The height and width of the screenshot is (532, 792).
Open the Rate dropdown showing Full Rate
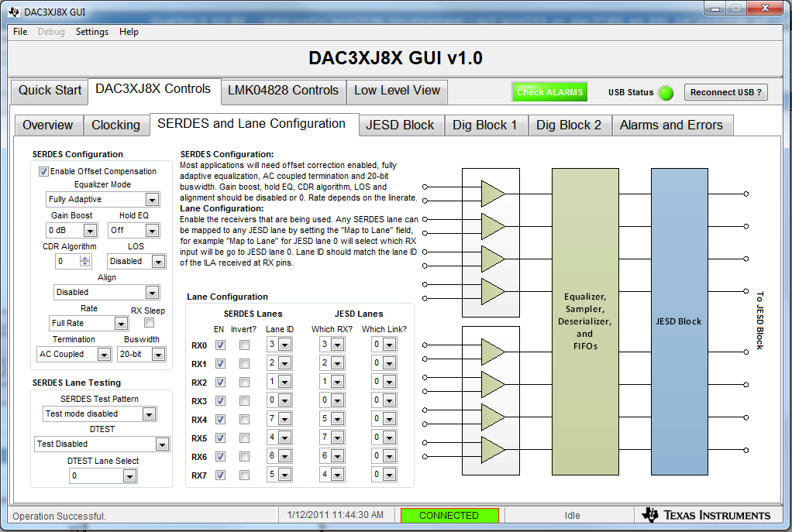click(x=121, y=324)
